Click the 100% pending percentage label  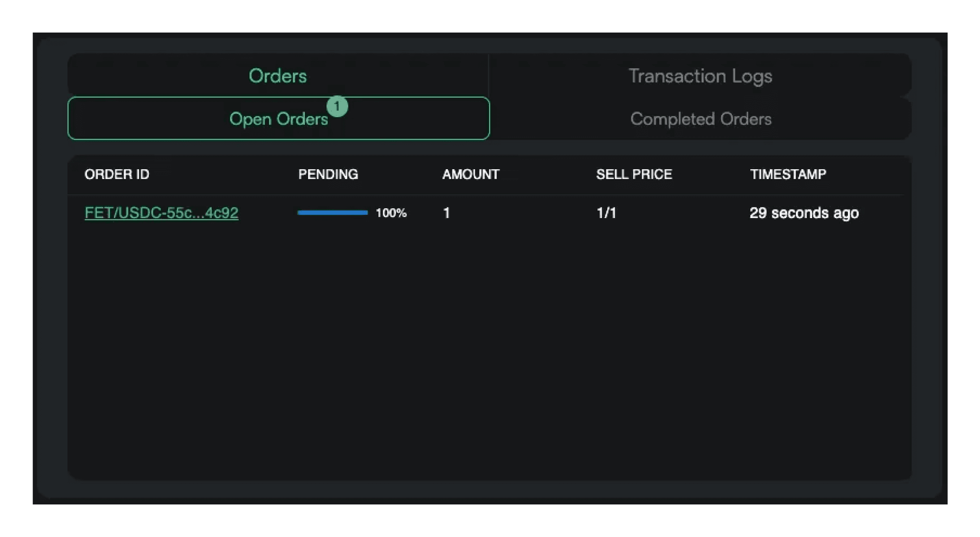tap(391, 213)
